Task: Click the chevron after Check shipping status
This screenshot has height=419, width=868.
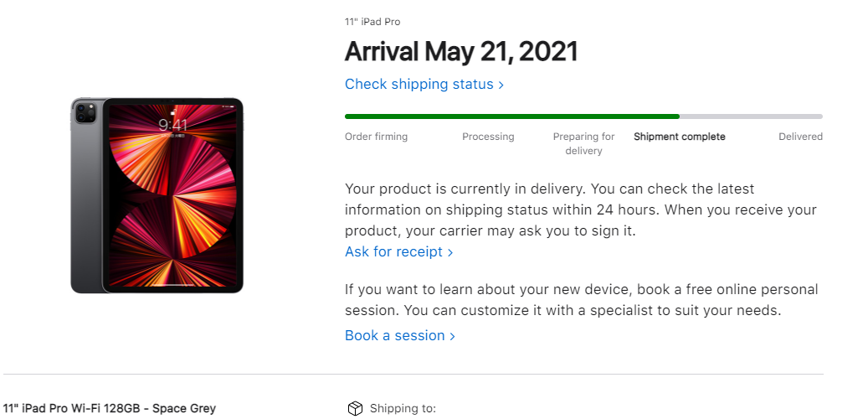Action: [x=501, y=85]
